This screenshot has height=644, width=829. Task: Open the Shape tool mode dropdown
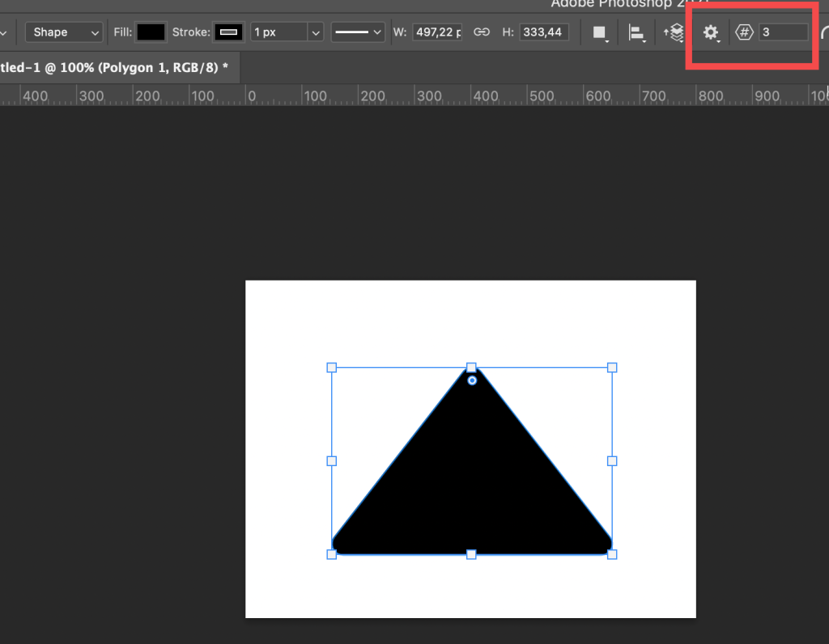pyautogui.click(x=63, y=32)
